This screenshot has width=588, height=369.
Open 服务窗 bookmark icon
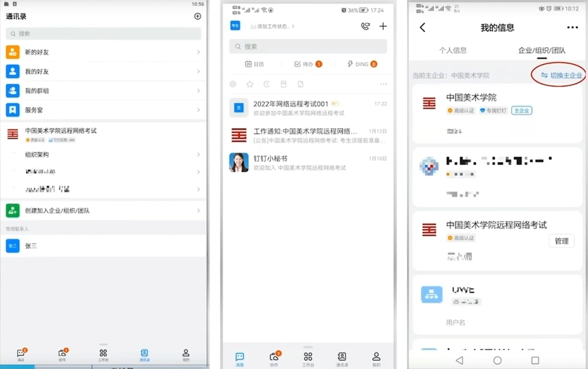[13, 110]
